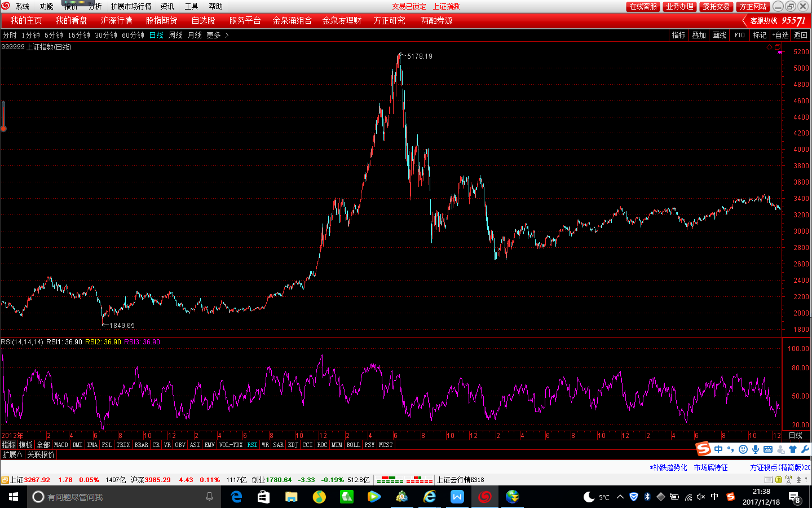Toggle Sogou Chinese/English mode (中)
Screen dimensions: 812x508
[x=718, y=449]
